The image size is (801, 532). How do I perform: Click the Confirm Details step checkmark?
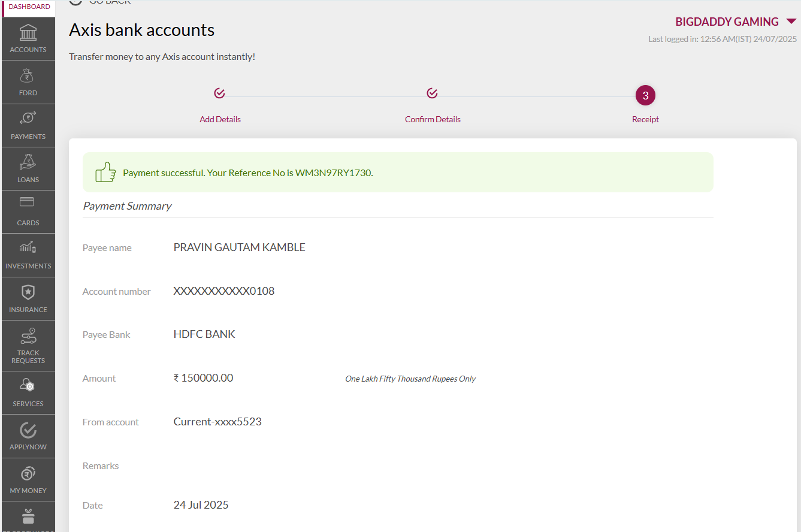click(432, 93)
